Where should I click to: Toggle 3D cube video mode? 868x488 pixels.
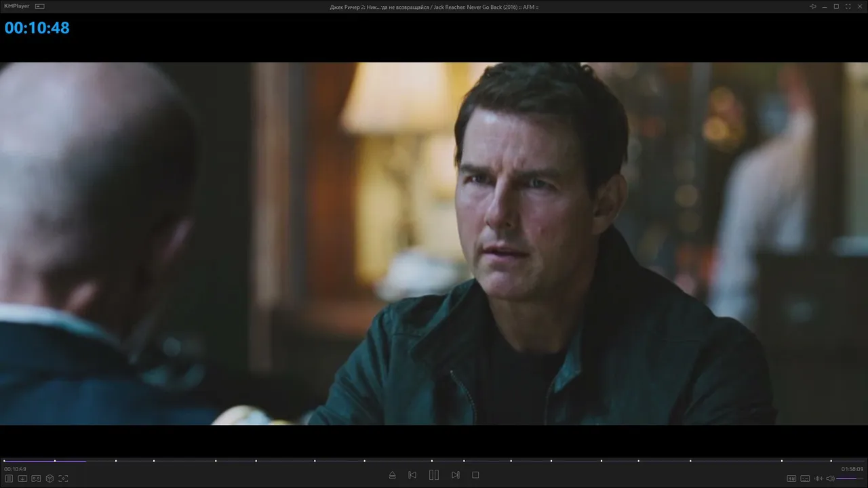click(x=50, y=479)
